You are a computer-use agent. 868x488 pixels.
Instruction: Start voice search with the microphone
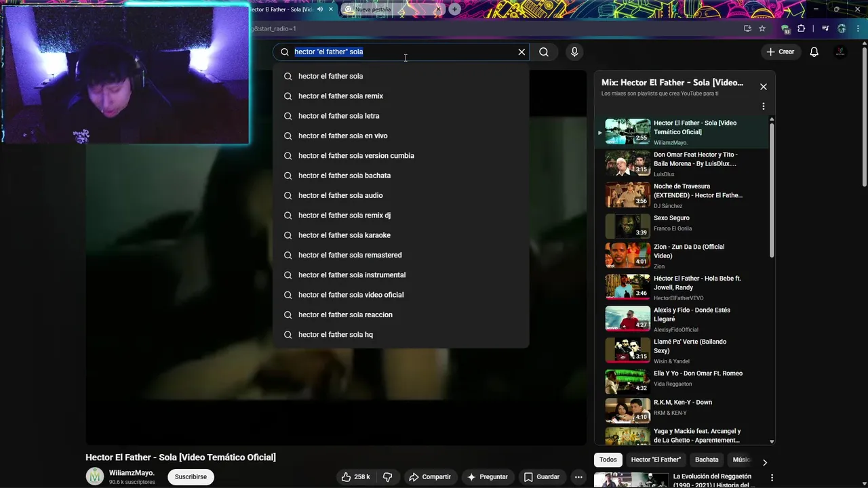(574, 52)
